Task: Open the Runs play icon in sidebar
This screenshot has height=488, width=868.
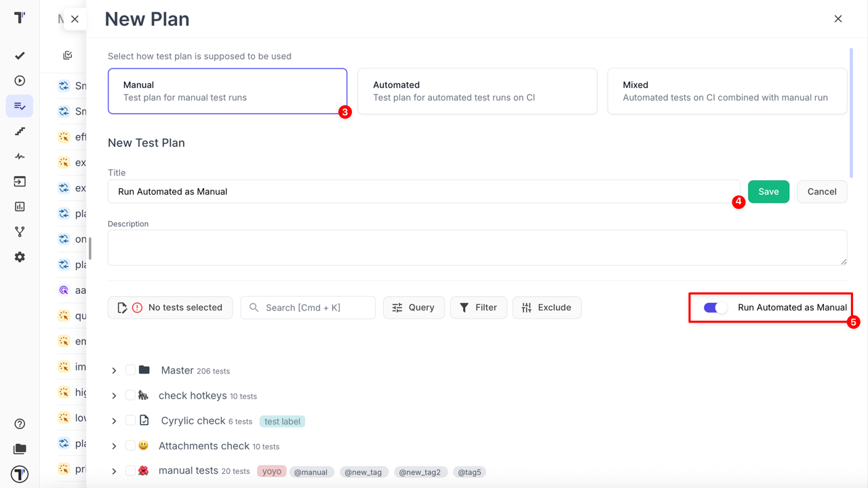Action: point(19,80)
